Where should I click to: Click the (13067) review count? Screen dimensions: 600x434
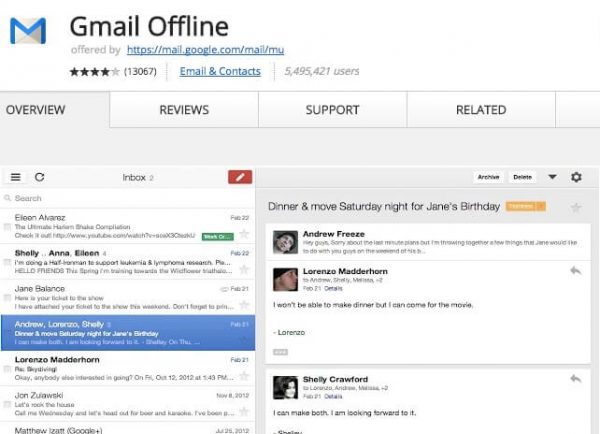[x=140, y=72]
